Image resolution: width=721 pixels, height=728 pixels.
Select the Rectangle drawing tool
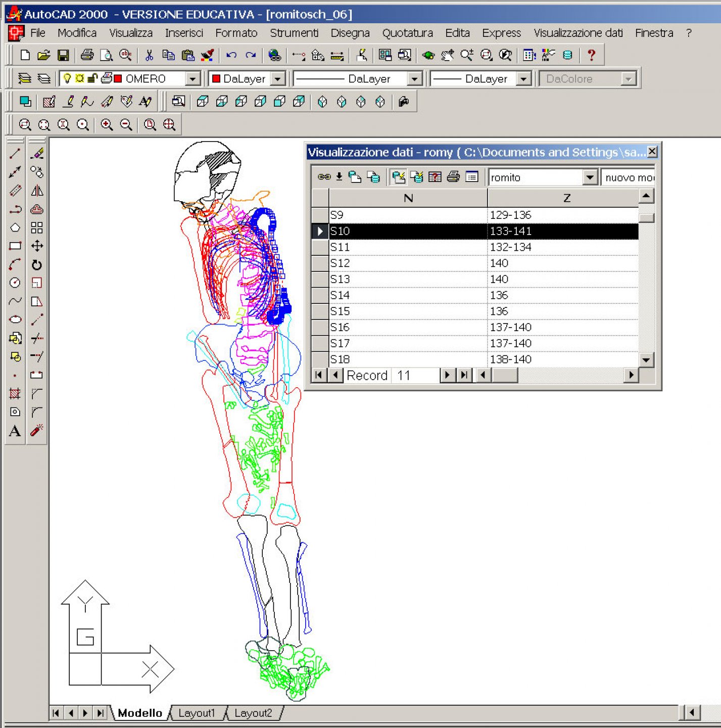(x=15, y=246)
